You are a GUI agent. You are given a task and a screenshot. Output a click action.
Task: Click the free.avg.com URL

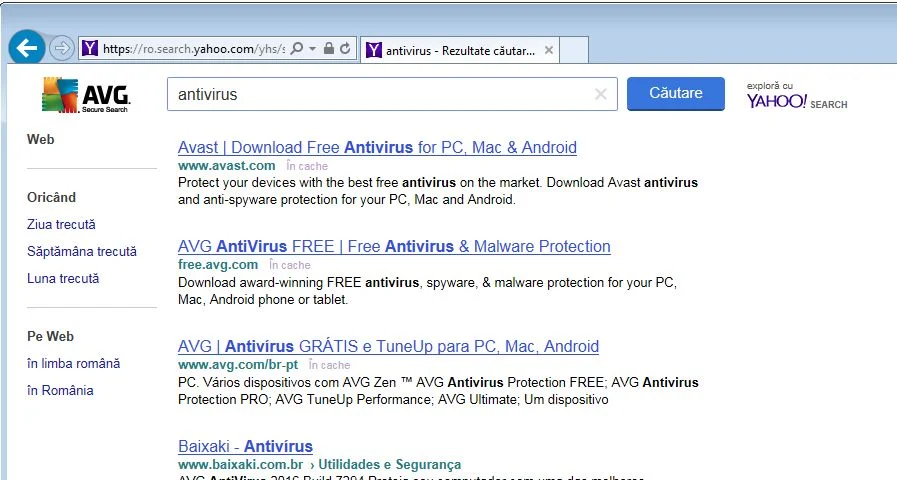pos(218,265)
